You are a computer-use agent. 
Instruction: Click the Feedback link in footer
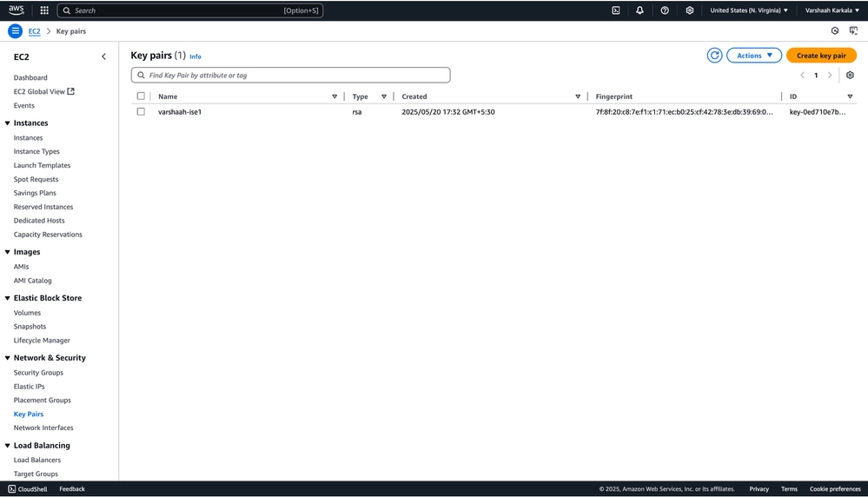72,488
